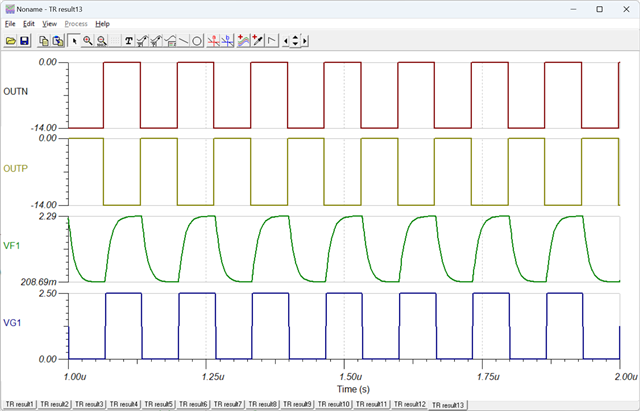Image resolution: width=640 pixels, height=411 pixels.
Task: Activate cursor A in the toolbar
Action: tap(213, 41)
